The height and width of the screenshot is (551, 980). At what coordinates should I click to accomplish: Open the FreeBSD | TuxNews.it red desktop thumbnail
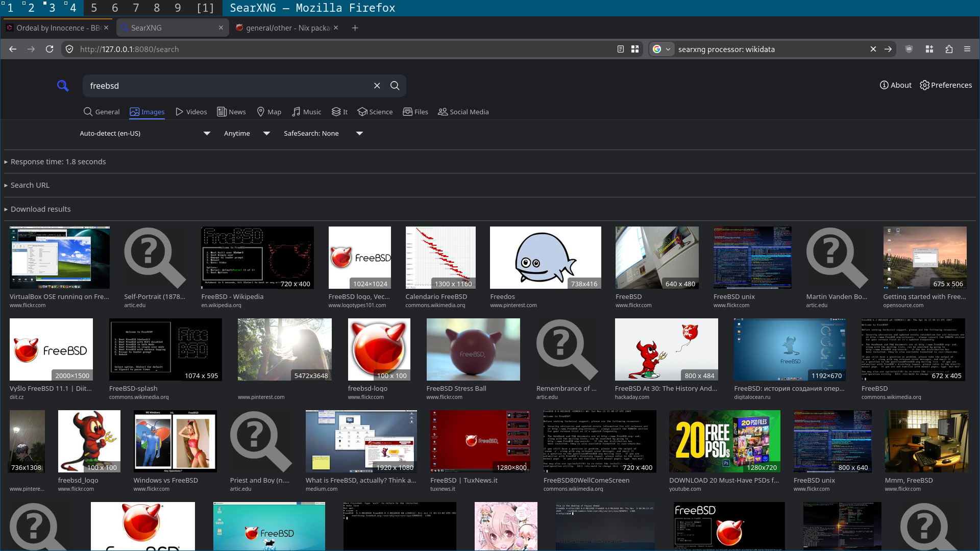point(480,441)
